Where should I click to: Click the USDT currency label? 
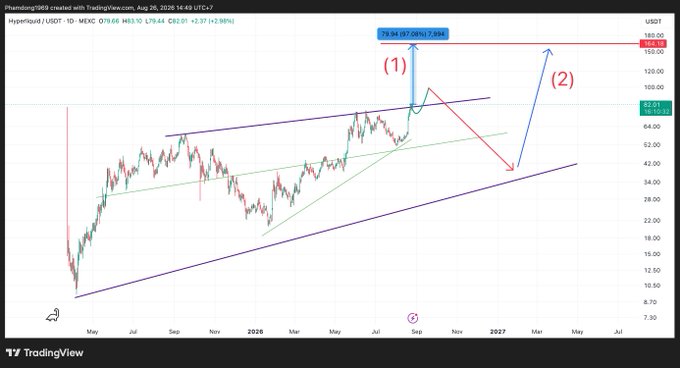point(653,21)
